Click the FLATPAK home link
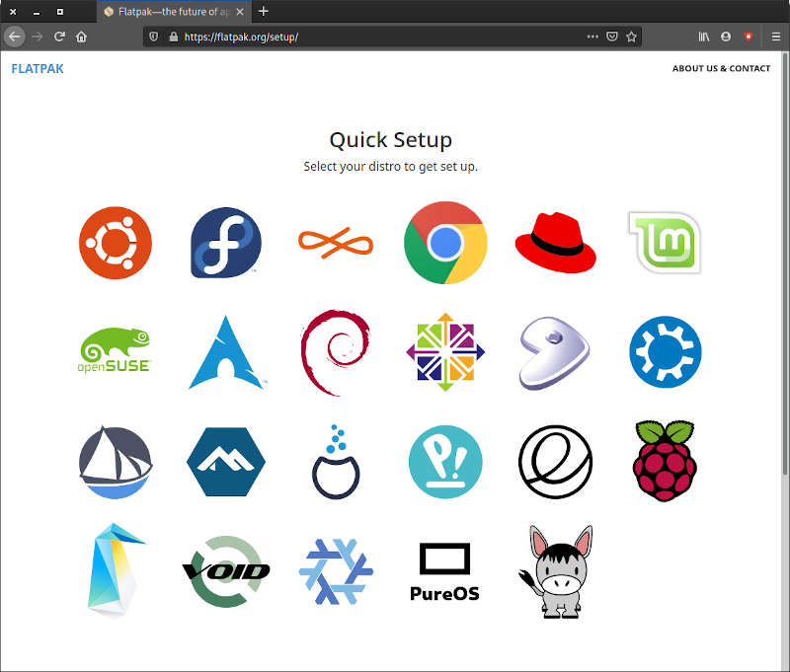This screenshot has height=672, width=790. click(x=37, y=68)
